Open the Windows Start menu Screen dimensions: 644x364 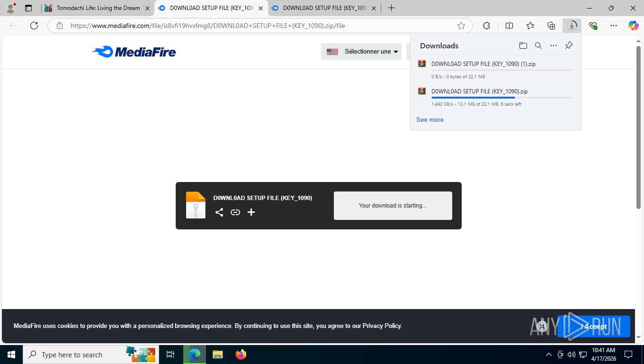click(11, 355)
